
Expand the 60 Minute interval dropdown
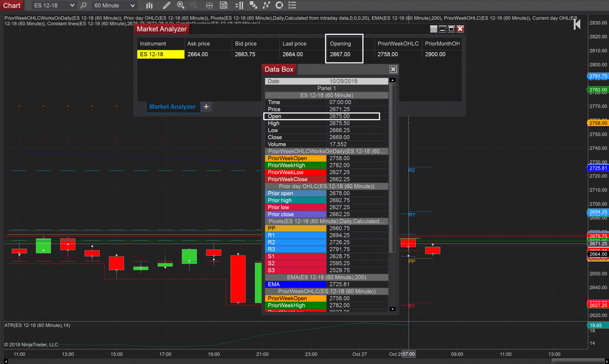[133, 5]
